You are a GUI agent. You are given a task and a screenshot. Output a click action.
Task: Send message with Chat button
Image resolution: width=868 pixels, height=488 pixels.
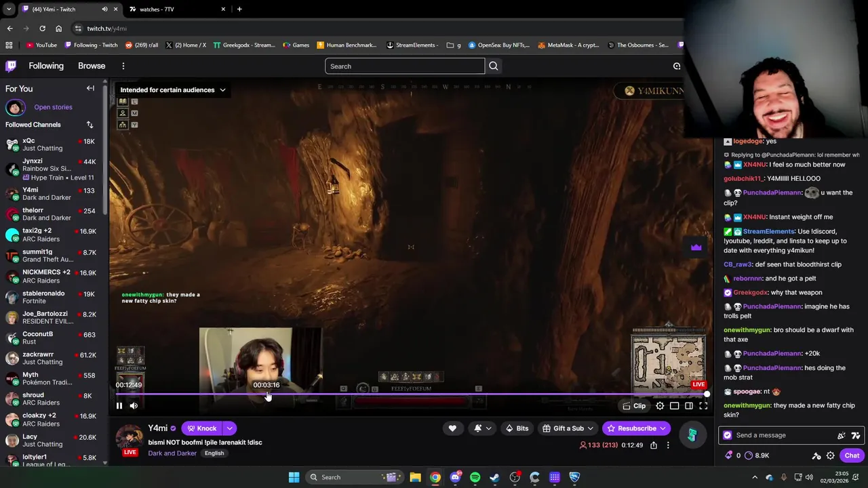(x=852, y=455)
